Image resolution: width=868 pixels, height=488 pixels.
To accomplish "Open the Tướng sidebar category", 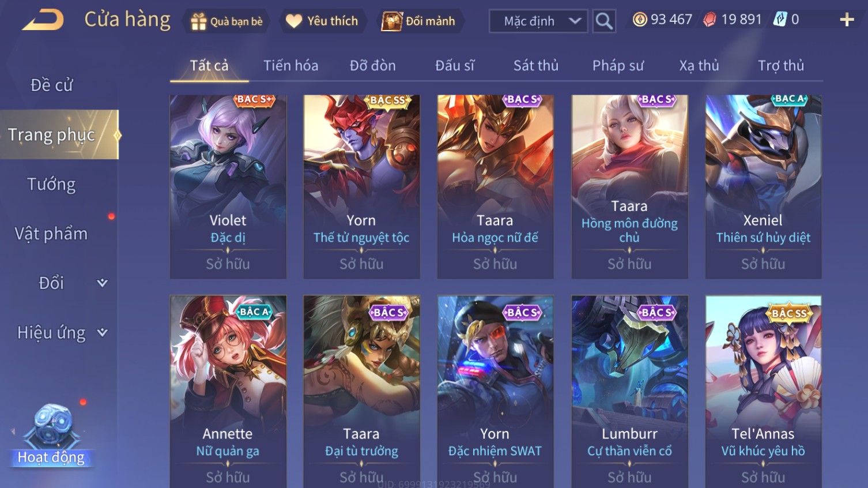I will coord(51,185).
